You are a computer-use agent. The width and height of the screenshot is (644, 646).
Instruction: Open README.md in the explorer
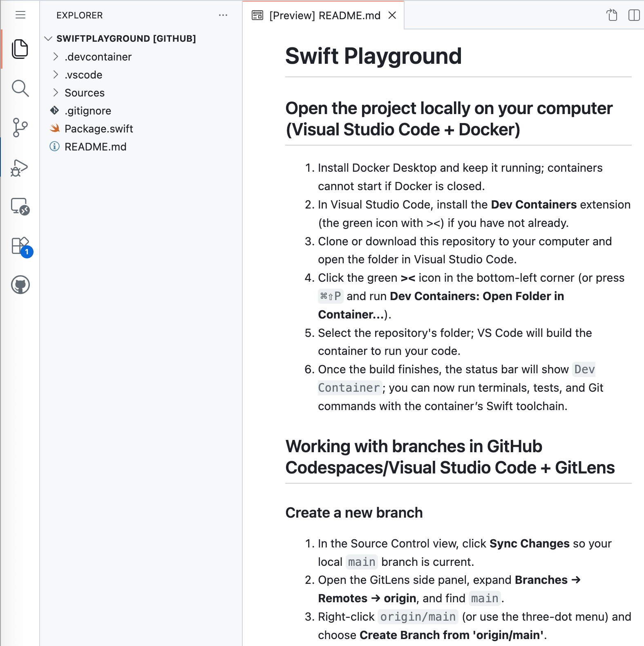[141, 146]
